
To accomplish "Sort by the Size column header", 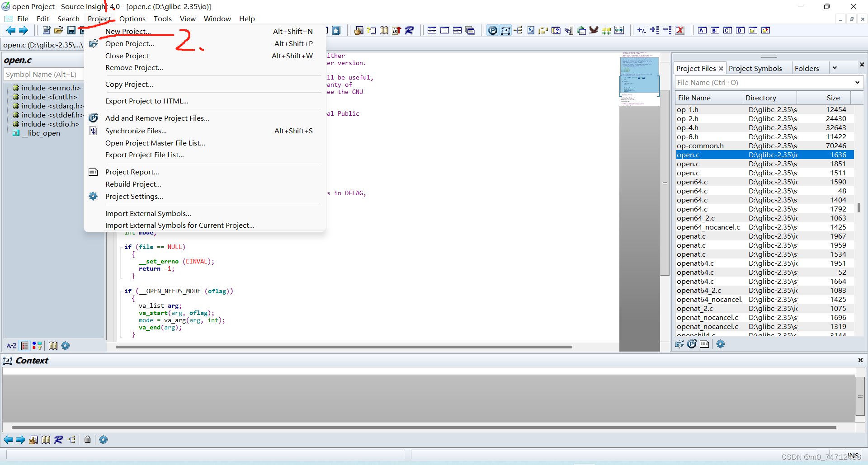I will pyautogui.click(x=824, y=98).
